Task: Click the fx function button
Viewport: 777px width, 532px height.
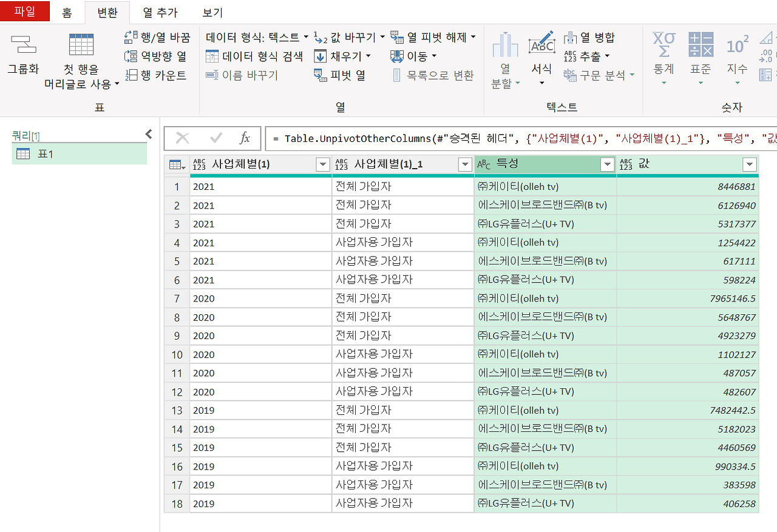Action: (x=245, y=138)
